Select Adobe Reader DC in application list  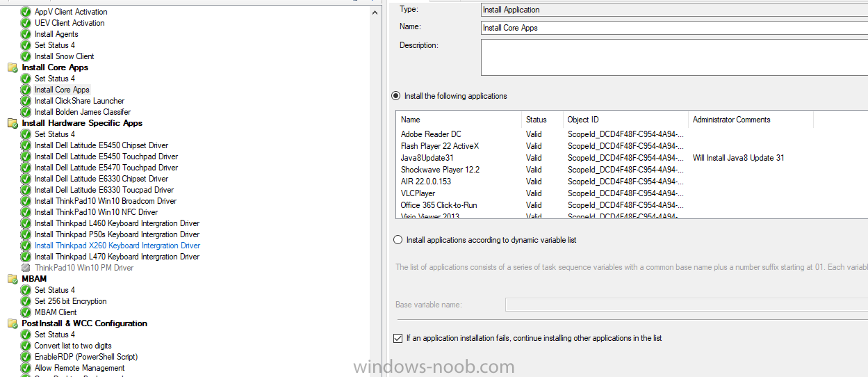click(x=431, y=134)
